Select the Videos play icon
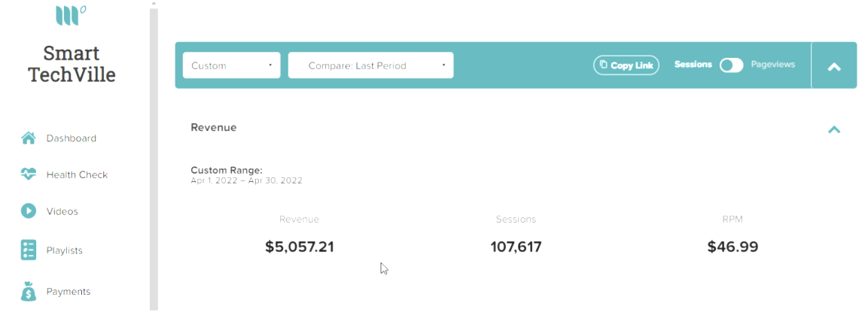Viewport: 868px width, 315px height. (29, 211)
